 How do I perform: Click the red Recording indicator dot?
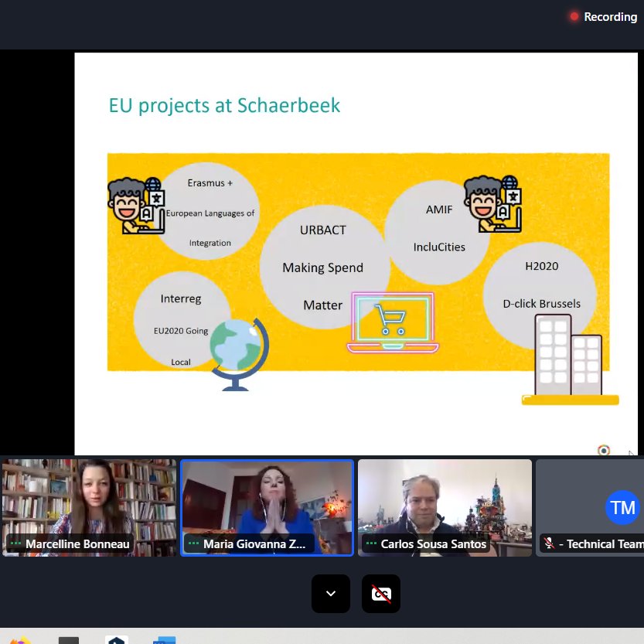(574, 16)
